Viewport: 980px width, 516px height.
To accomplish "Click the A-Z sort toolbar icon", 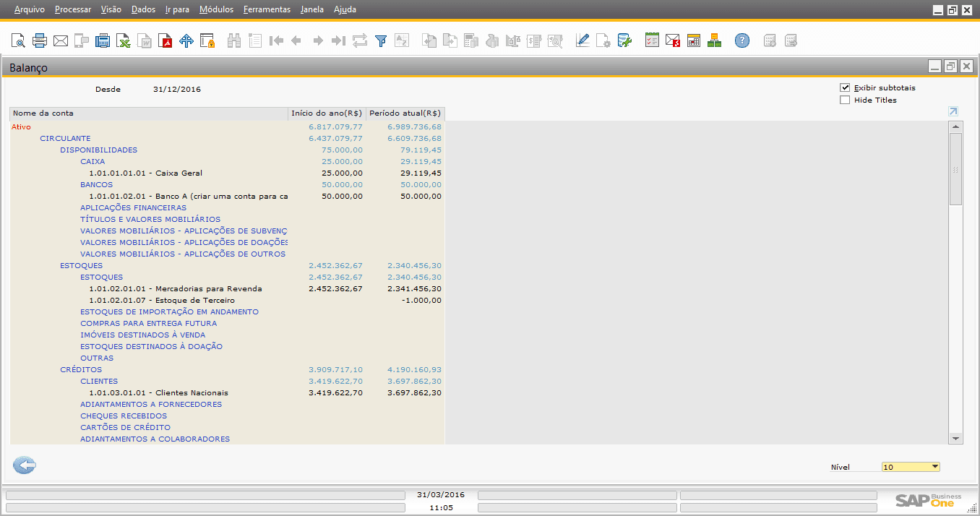I will 402,40.
